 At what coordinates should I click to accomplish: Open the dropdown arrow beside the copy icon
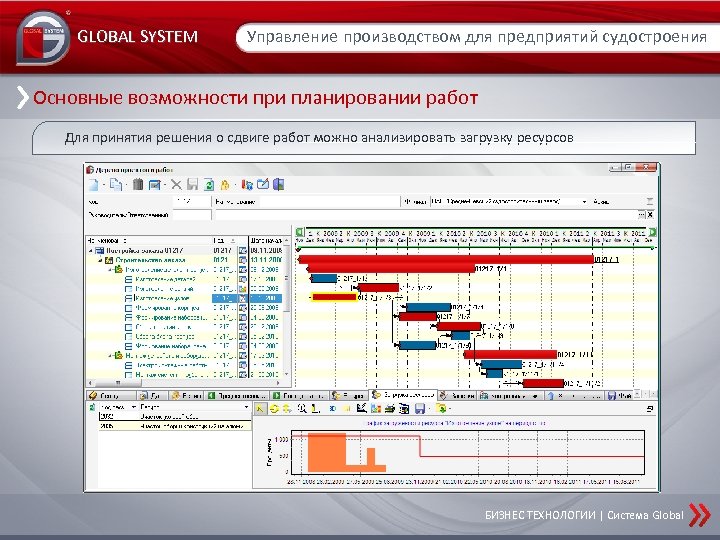click(x=127, y=186)
